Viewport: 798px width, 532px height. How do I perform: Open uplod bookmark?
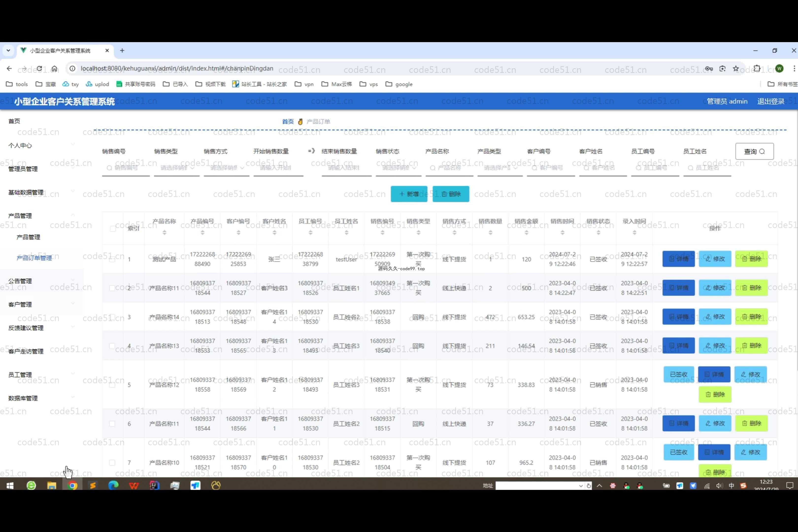pyautogui.click(x=97, y=84)
